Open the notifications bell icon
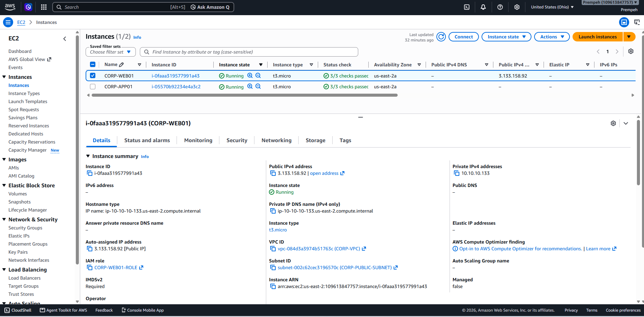 pos(483,7)
